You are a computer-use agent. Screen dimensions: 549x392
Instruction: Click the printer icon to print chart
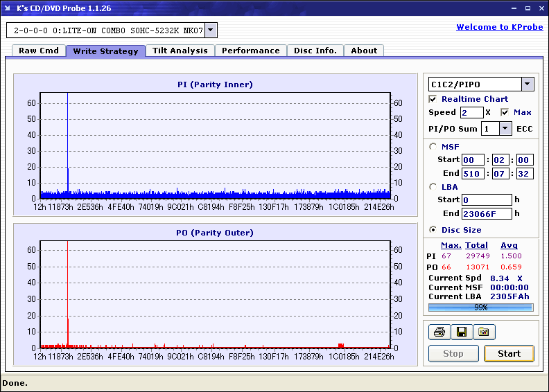pos(439,332)
